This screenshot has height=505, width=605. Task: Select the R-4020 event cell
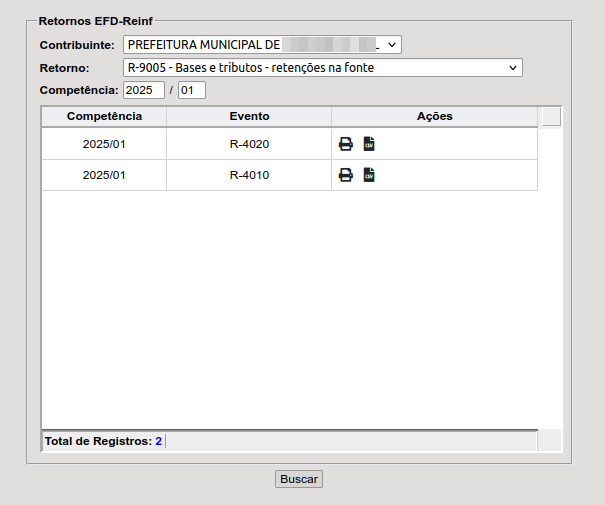(x=249, y=144)
